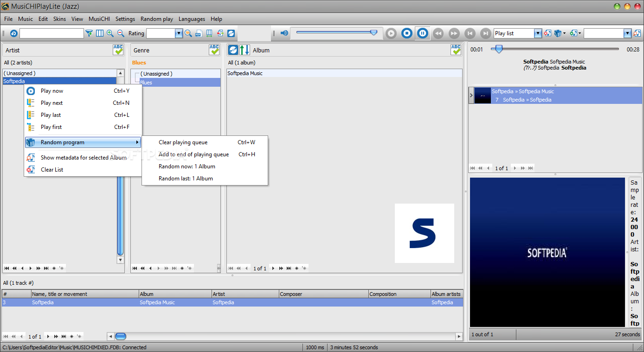
Task: Click the columns resize icon with green arrow
Action: tap(209, 33)
